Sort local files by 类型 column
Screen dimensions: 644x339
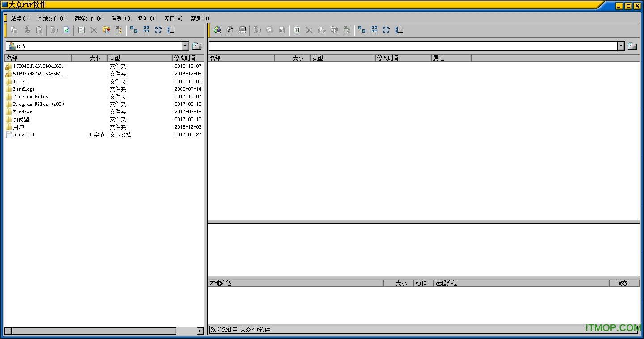click(140, 58)
